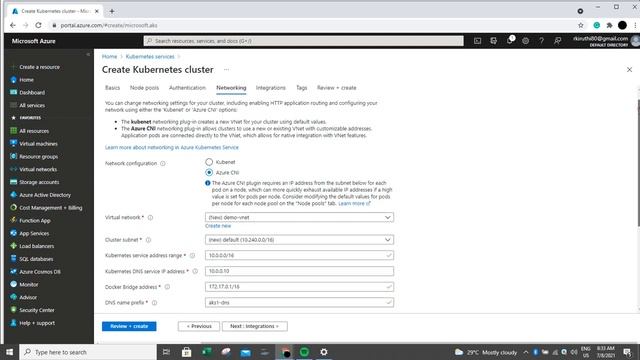Screen dimensions: 640x360
Task: Open Learn more link in CNI note
Action: coord(354,203)
